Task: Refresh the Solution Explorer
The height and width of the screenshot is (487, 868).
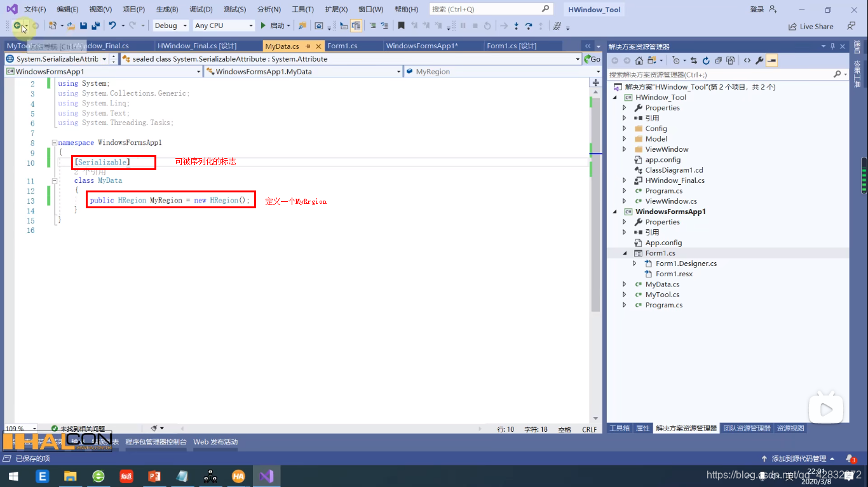Action: (x=706, y=60)
